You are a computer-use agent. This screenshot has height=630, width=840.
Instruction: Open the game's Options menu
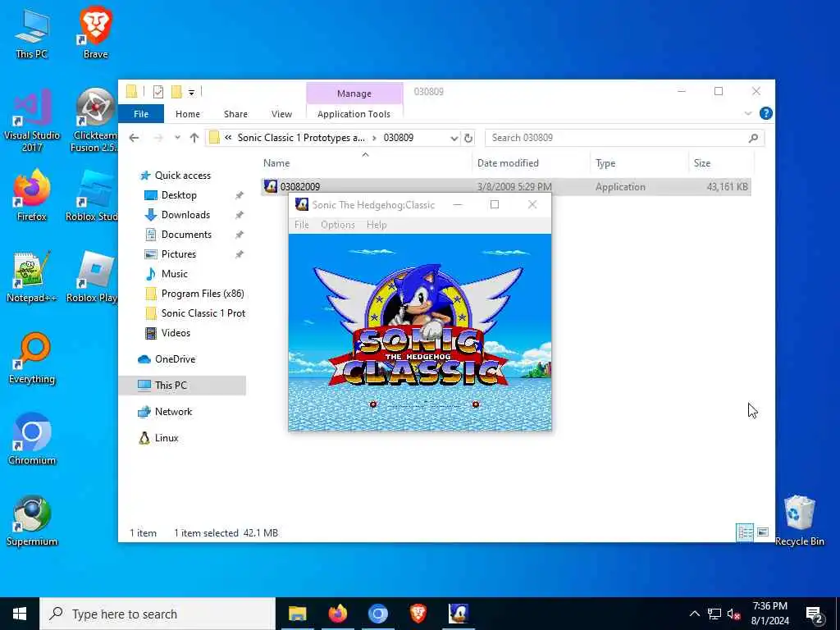[337, 225]
